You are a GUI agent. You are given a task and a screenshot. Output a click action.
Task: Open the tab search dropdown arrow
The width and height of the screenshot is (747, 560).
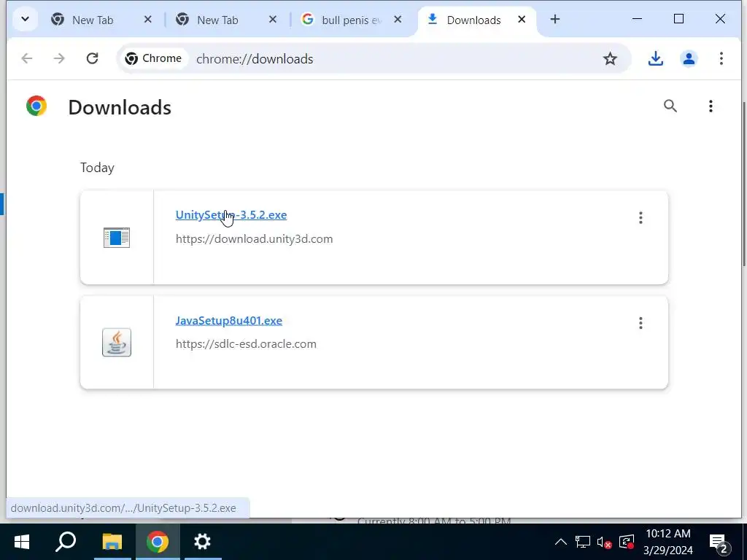click(x=25, y=20)
